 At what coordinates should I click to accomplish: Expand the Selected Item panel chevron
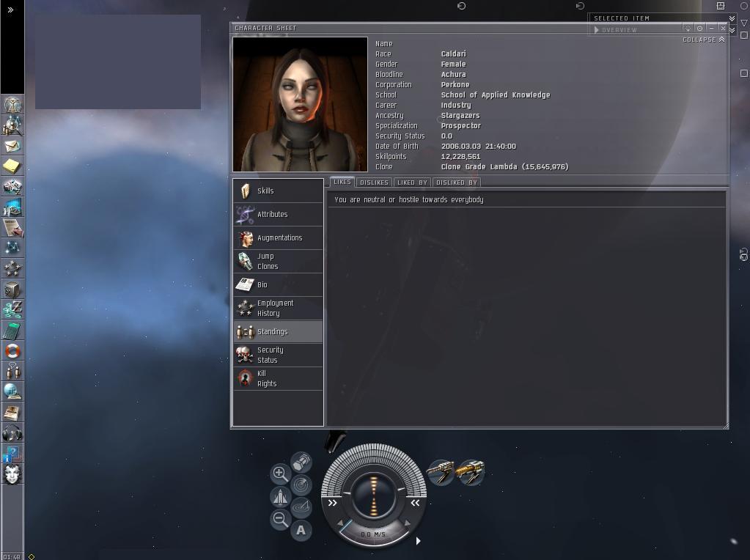pyautogui.click(x=732, y=18)
